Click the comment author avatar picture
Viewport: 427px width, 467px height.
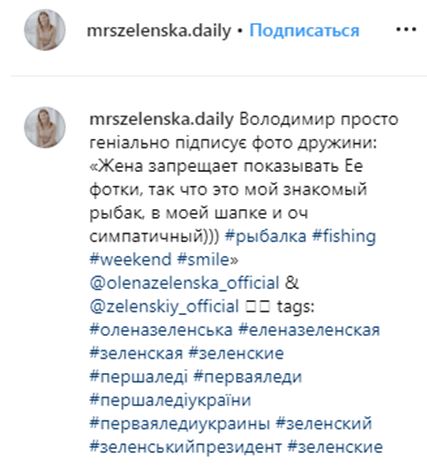point(45,127)
